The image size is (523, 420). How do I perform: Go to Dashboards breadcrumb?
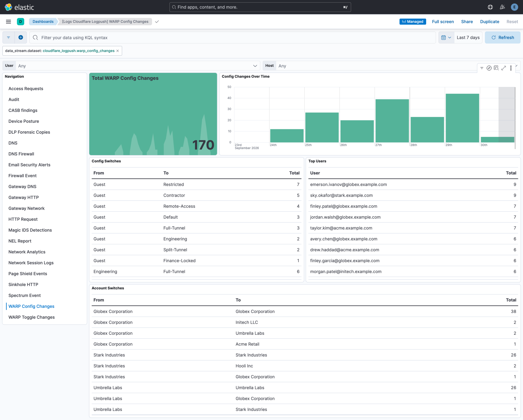(x=43, y=21)
